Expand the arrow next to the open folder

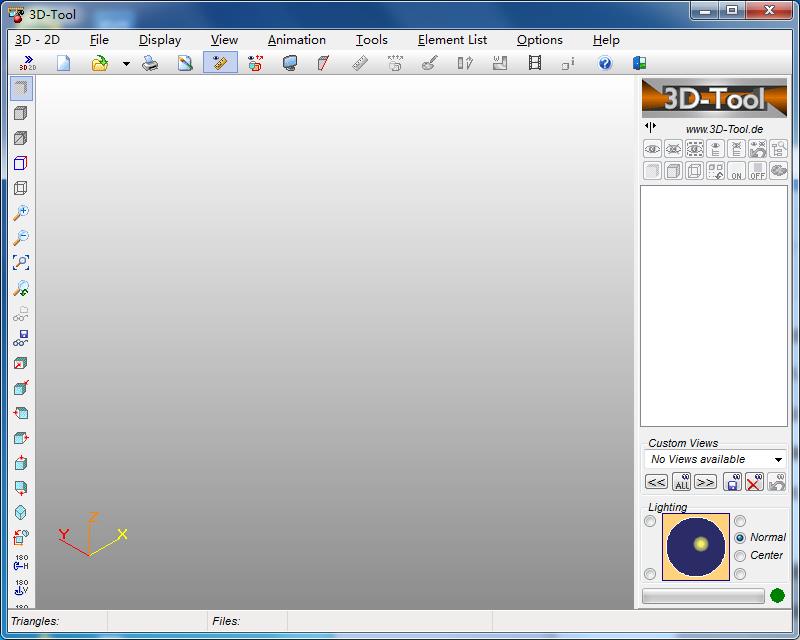(126, 64)
